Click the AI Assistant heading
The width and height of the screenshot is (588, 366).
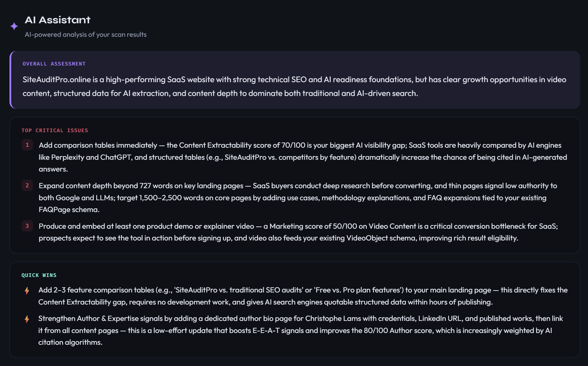click(x=57, y=20)
